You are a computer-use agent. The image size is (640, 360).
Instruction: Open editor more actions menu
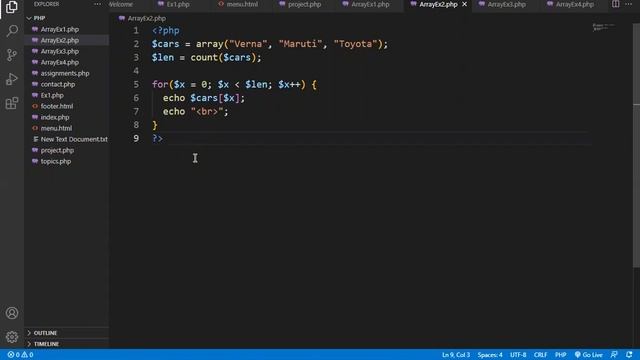tap(629, 4)
